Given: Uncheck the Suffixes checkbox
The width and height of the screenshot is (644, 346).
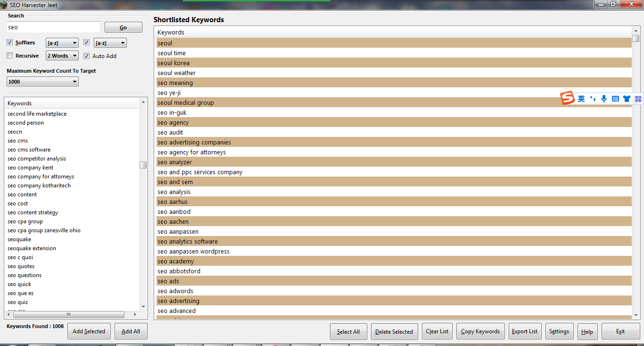Looking at the screenshot, I should point(10,42).
